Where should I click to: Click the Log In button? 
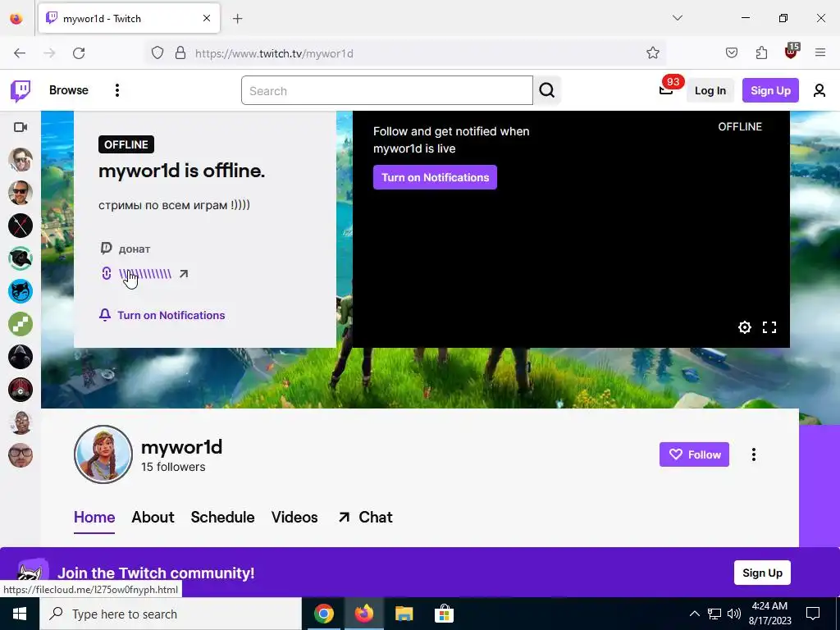710,90
